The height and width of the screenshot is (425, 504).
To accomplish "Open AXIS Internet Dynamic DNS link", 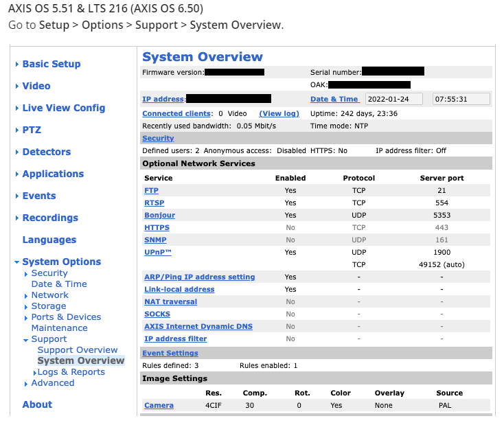I will click(x=198, y=327).
